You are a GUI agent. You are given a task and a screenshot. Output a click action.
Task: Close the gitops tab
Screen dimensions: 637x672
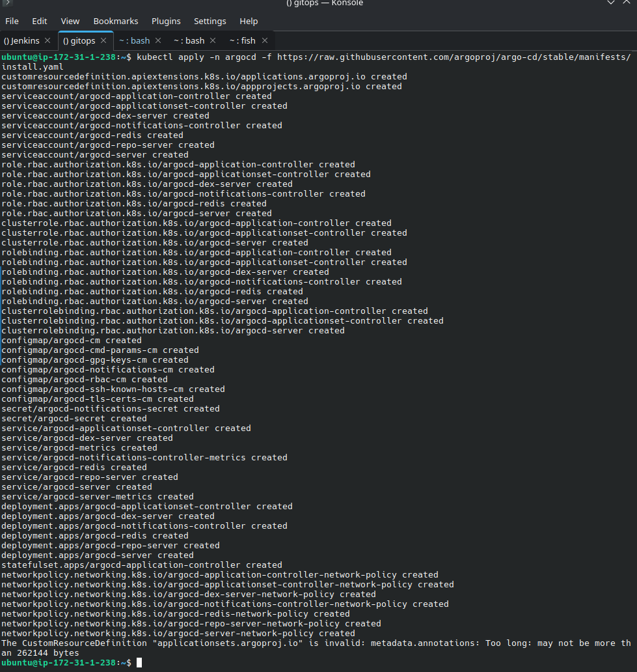point(103,41)
